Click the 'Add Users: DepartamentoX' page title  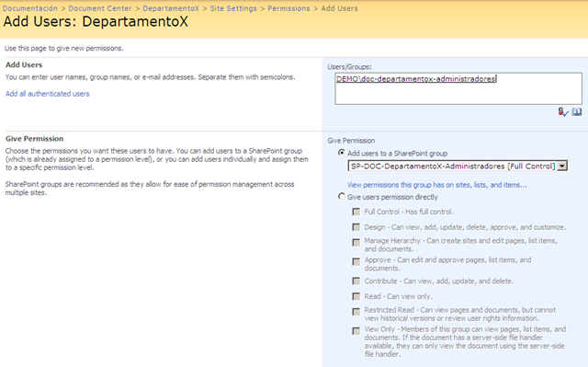tap(96, 21)
